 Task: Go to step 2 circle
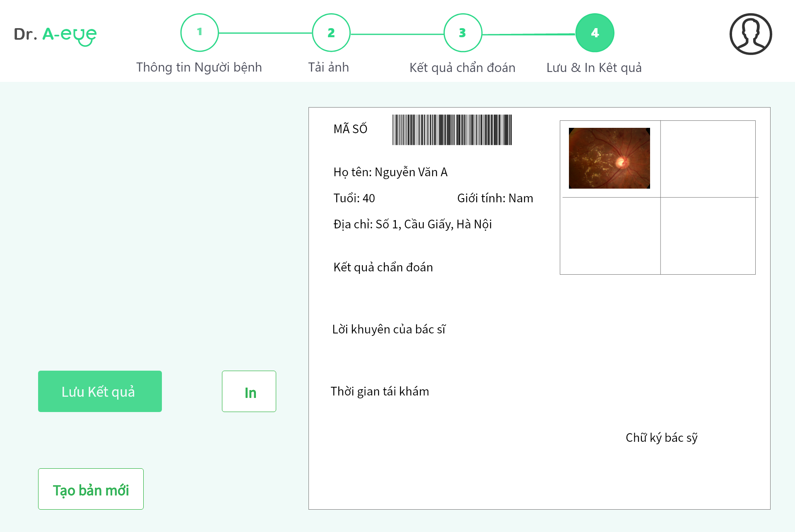pos(331,33)
